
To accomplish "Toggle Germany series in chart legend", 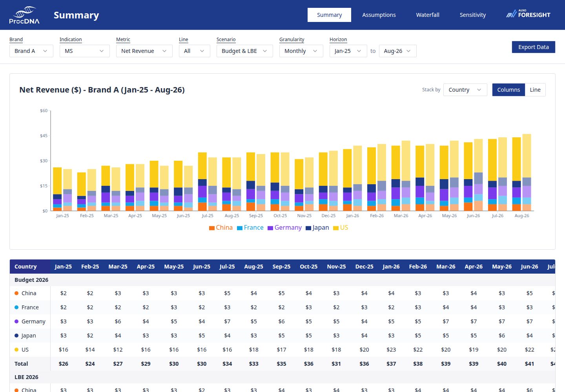I will click(x=285, y=228).
